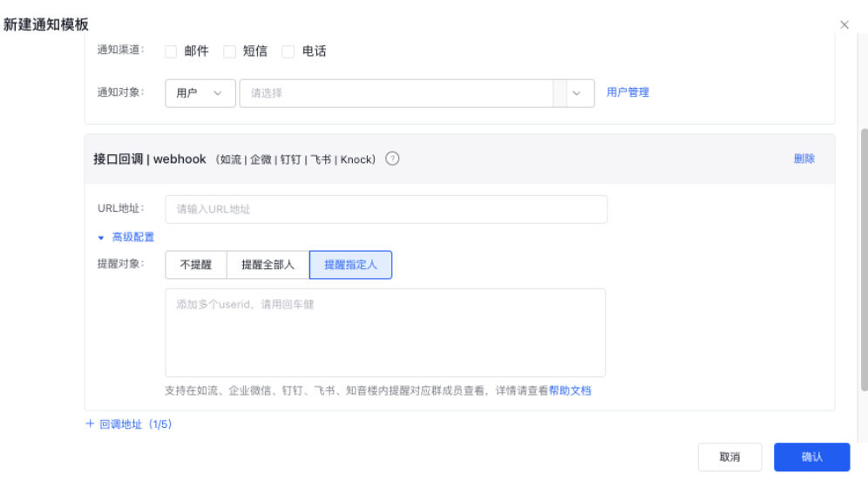Select the 不提醒 option
The image size is (868, 488).
point(195,265)
